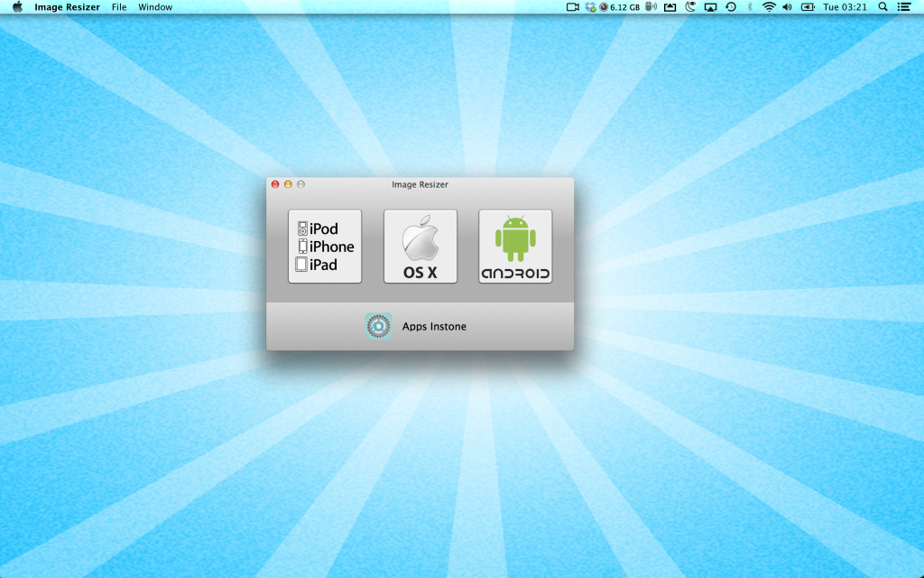Image resolution: width=924 pixels, height=578 pixels.
Task: Open the moon-and-eye menu bar icon
Action: tap(690, 7)
